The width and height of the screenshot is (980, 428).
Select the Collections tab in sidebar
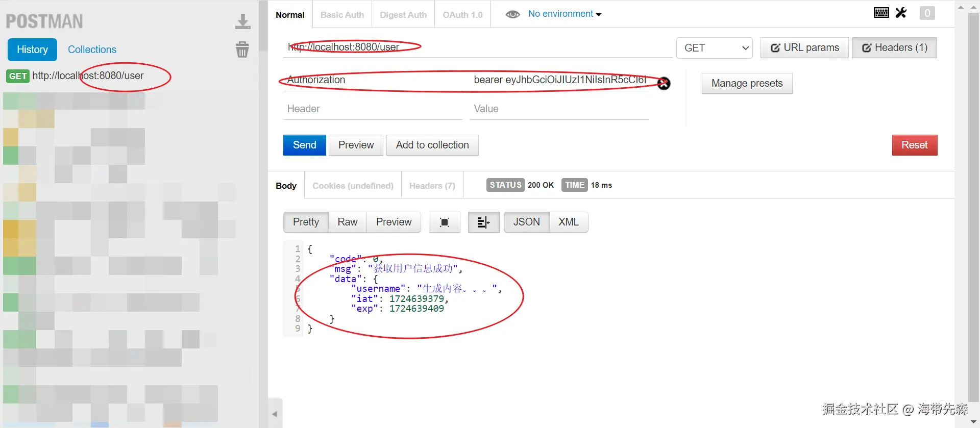point(92,49)
